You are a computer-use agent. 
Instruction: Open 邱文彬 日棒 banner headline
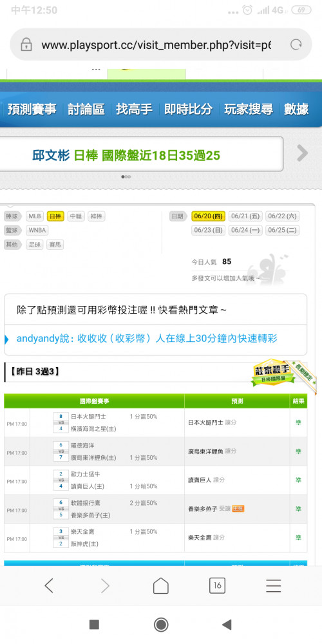coord(126,155)
